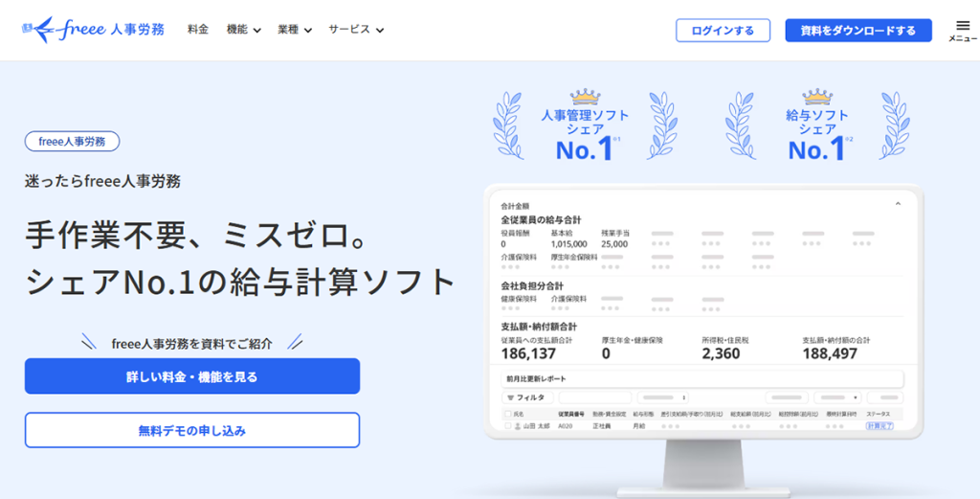Open the サービス dropdown menu
This screenshot has width=980, height=499.
click(x=356, y=30)
